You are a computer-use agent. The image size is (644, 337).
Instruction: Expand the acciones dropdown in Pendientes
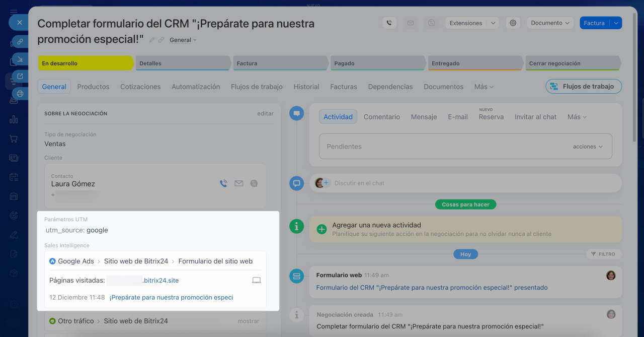(x=588, y=147)
